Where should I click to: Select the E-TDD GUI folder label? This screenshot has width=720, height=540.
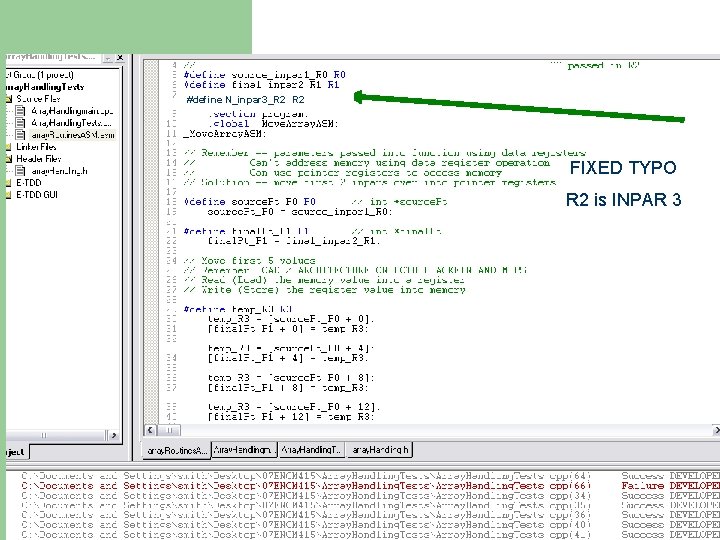[37, 195]
